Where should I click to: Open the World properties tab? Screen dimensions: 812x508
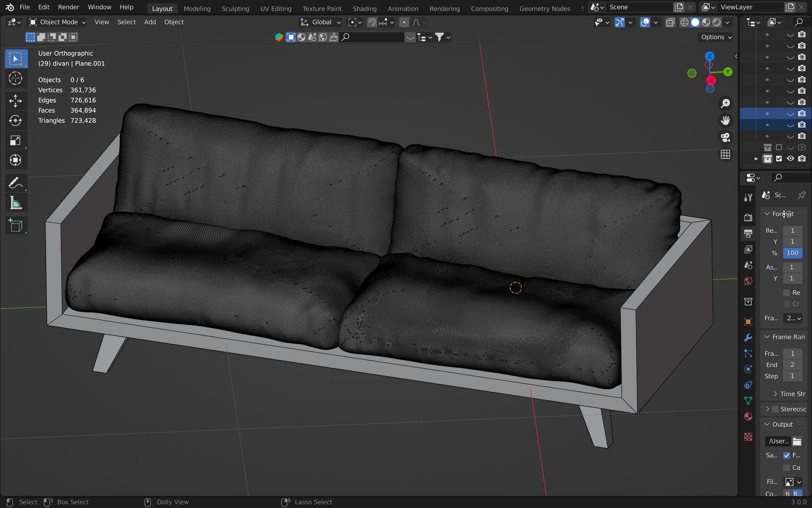click(x=748, y=281)
